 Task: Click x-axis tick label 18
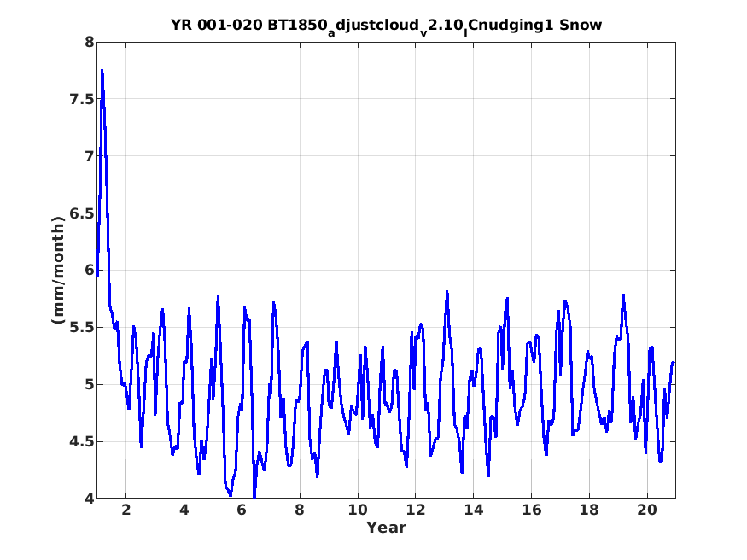coord(589,510)
